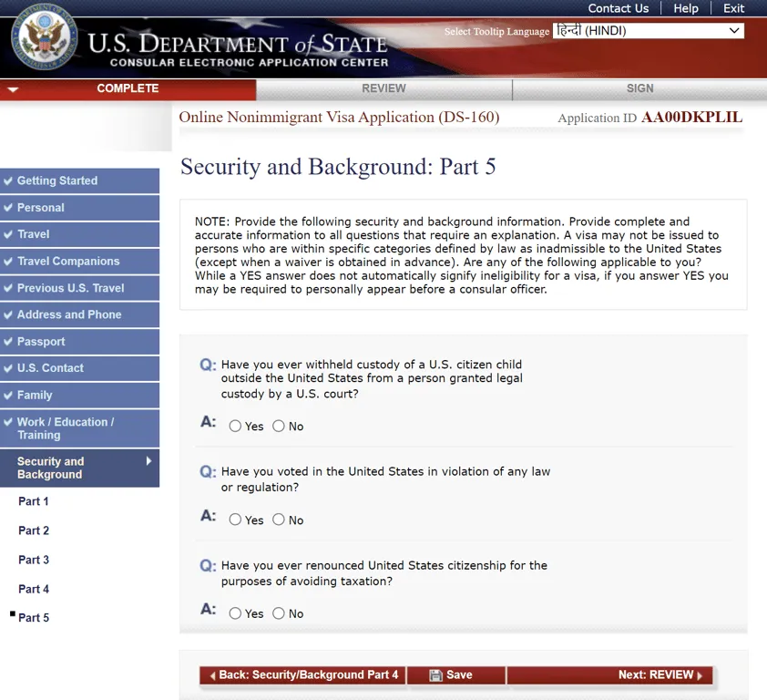Click the white arrow on the COMPLETE tab
The image size is (767, 700).
click(x=13, y=89)
